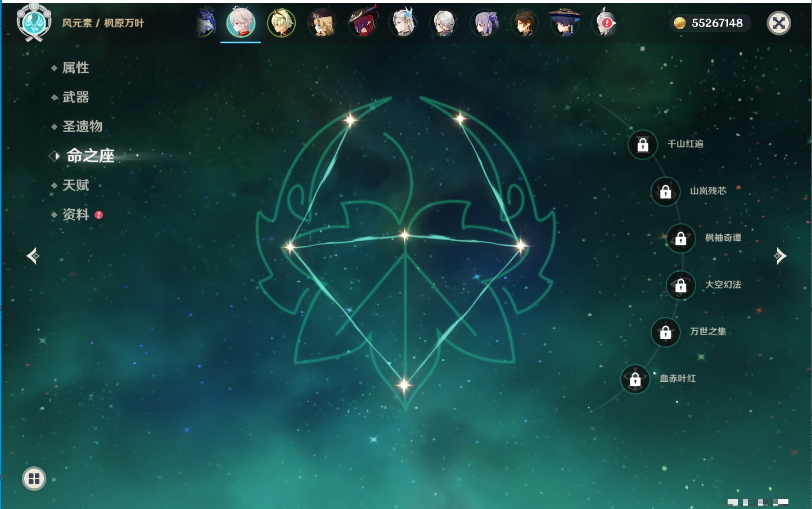Switch to previous character with left arrow
Screen dimensions: 812x509
point(33,256)
